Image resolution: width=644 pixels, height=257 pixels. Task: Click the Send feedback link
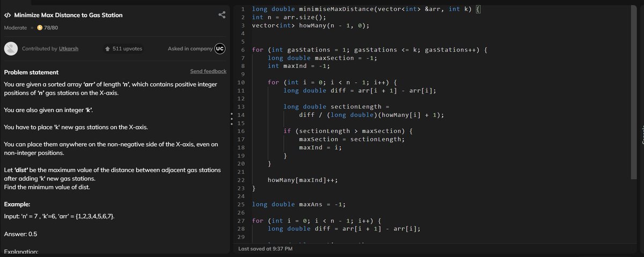(208, 71)
